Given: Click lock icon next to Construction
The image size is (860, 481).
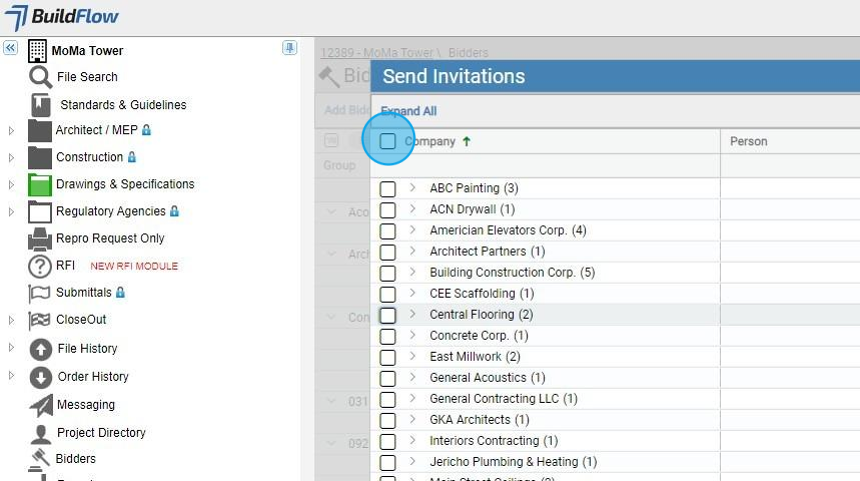Looking at the screenshot, I should click(x=132, y=157).
